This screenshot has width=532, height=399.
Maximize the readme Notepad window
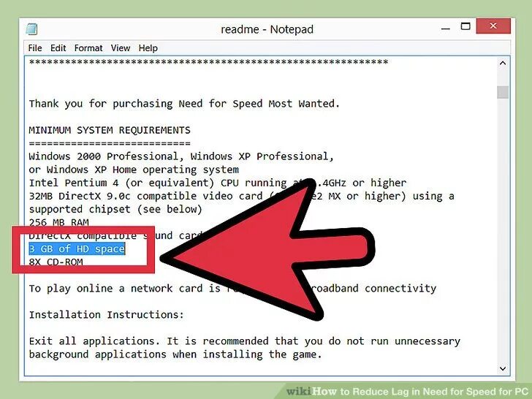tap(465, 26)
